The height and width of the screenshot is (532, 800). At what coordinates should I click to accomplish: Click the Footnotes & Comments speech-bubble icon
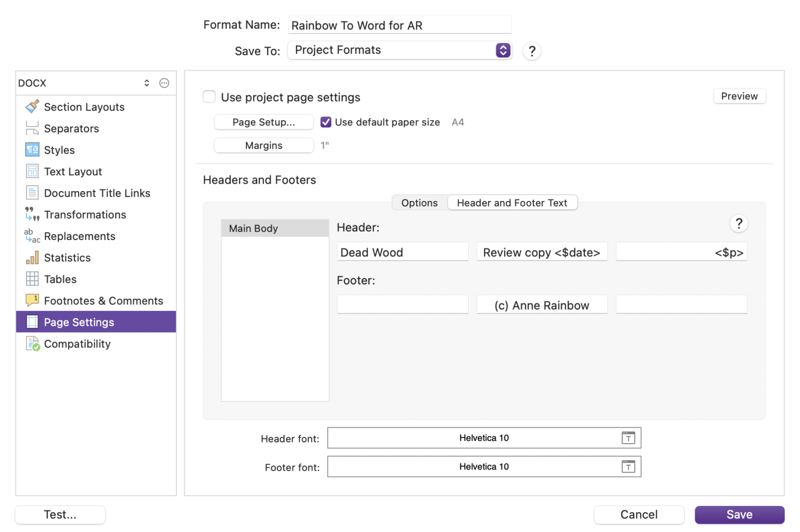click(x=32, y=300)
